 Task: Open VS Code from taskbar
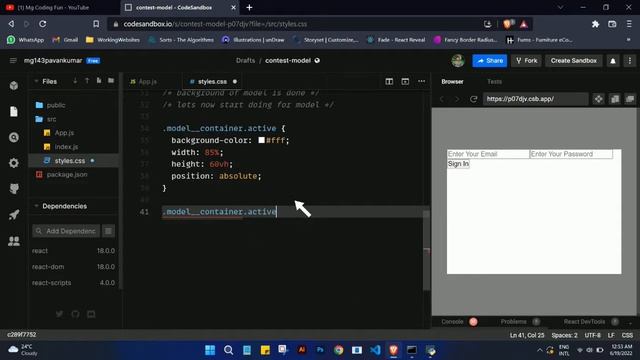[375, 350]
